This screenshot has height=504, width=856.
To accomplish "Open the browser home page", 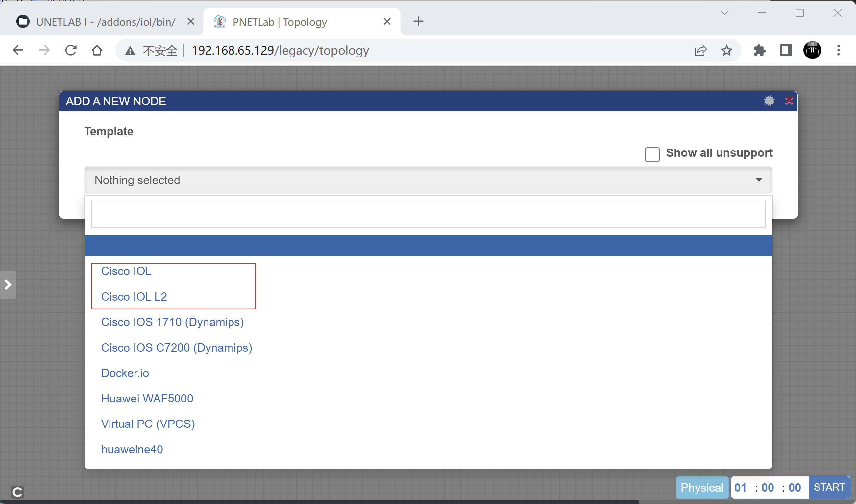I will point(97,50).
